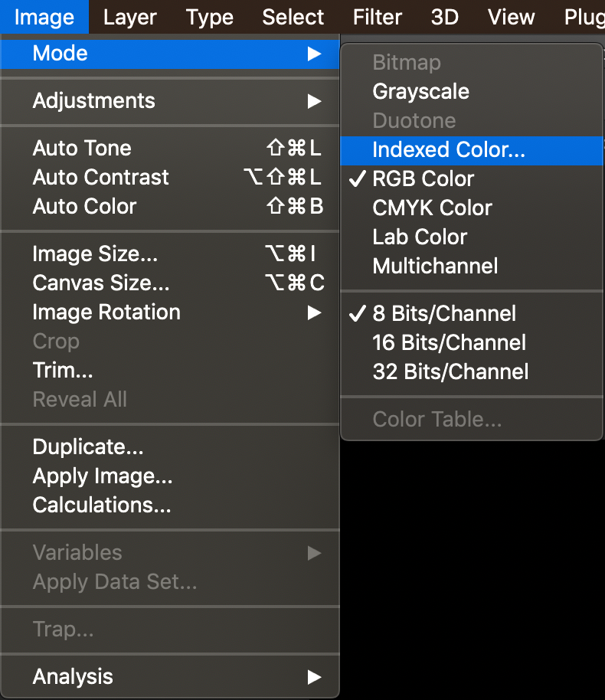Open the 3D menu
Viewport: 605px width, 700px height.
[445, 18]
